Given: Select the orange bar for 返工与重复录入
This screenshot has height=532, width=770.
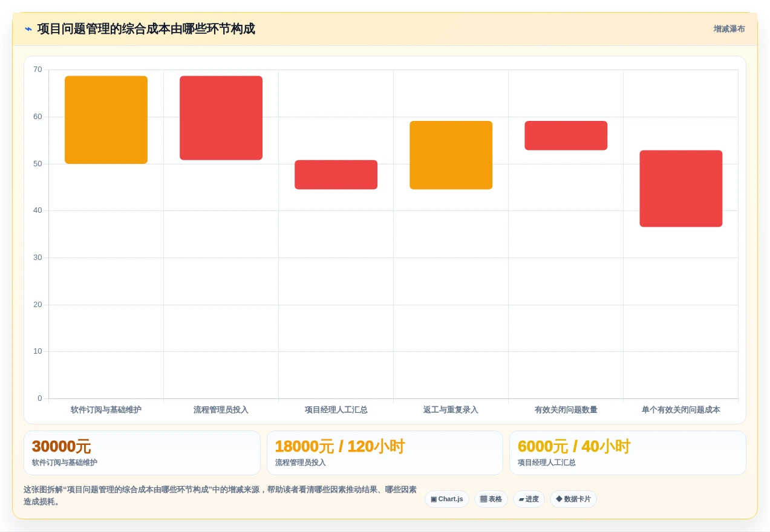Looking at the screenshot, I should tap(451, 155).
